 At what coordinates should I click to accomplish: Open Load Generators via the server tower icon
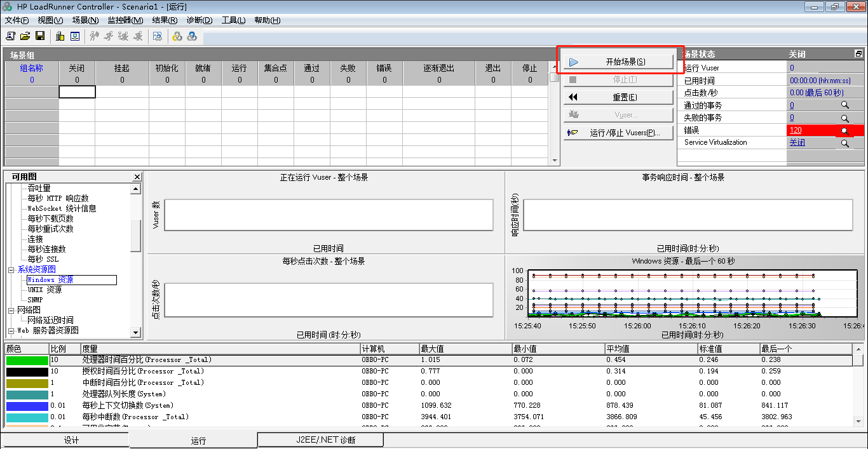(x=60, y=36)
